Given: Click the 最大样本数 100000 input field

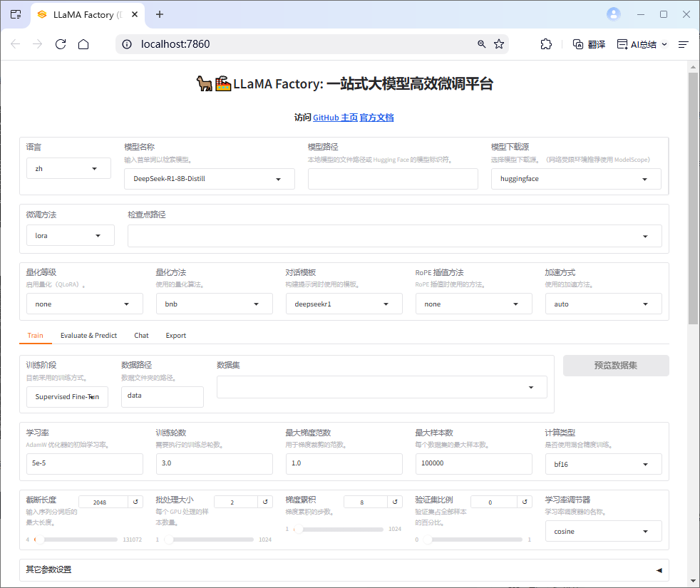Looking at the screenshot, I should click(473, 463).
